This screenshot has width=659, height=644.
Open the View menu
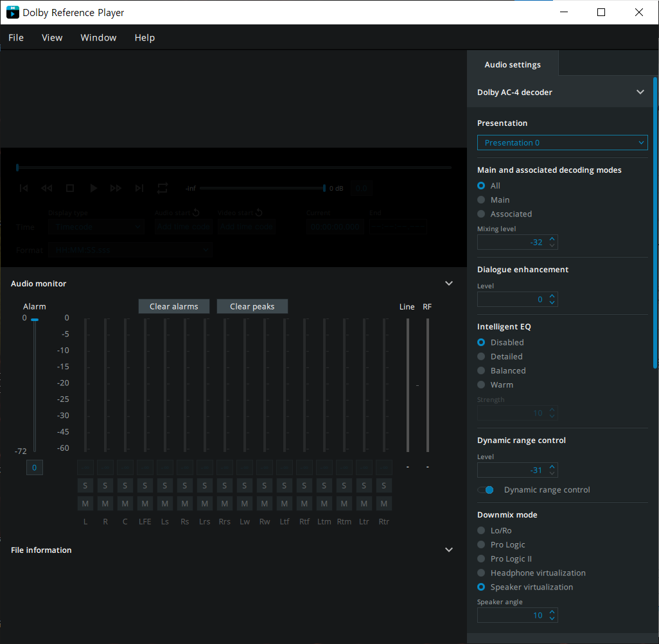[x=52, y=37]
